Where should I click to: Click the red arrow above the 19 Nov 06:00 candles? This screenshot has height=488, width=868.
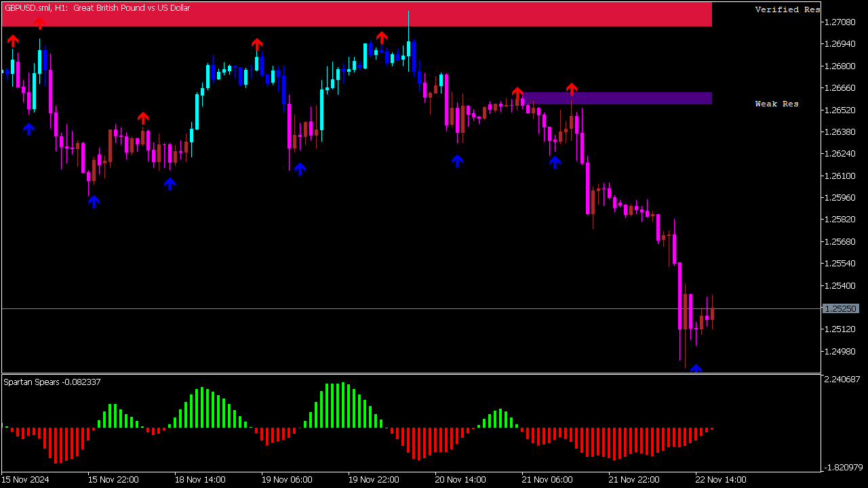coord(257,45)
